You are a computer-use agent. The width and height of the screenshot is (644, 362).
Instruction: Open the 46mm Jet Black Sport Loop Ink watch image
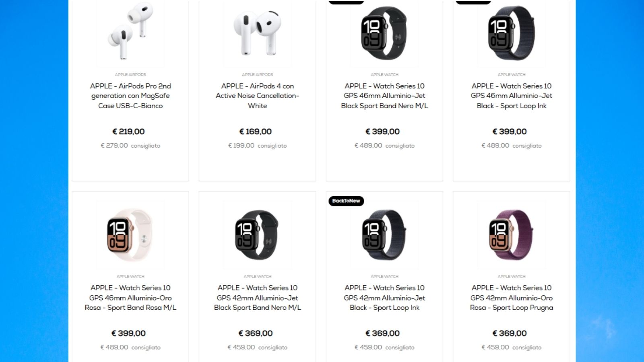pyautogui.click(x=512, y=33)
